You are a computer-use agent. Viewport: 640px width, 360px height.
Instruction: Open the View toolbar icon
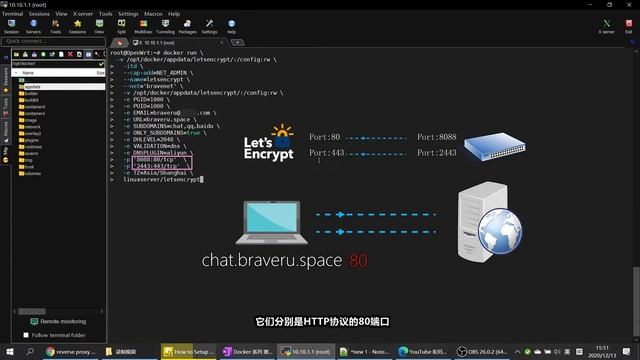click(x=99, y=27)
